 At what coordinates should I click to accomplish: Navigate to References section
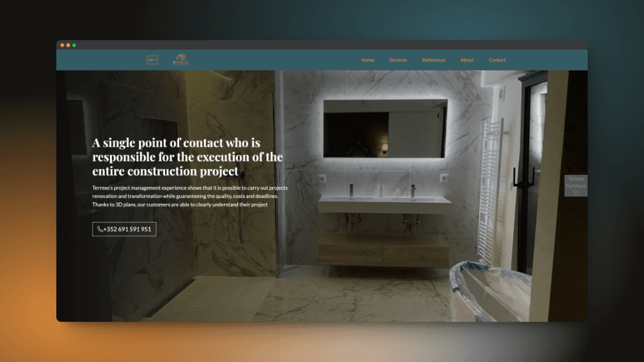tap(433, 60)
